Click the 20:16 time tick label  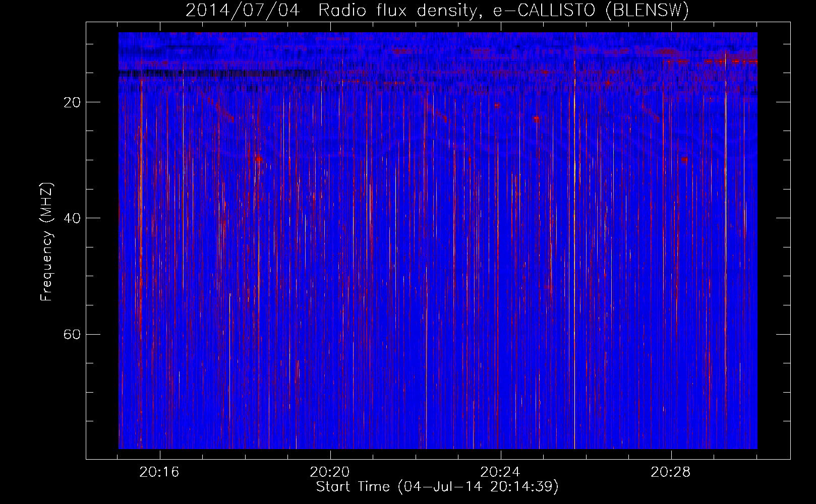(x=160, y=472)
